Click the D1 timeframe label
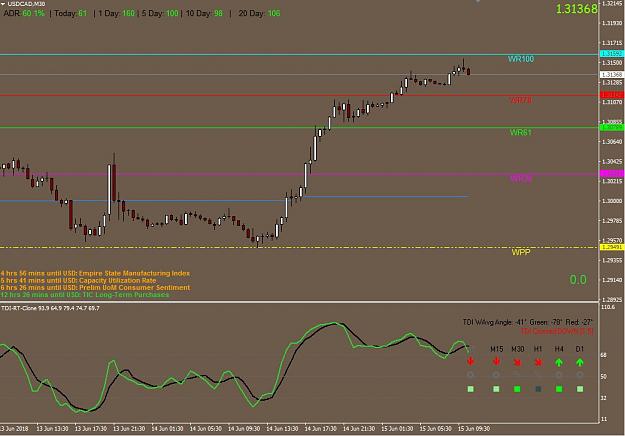 point(580,349)
